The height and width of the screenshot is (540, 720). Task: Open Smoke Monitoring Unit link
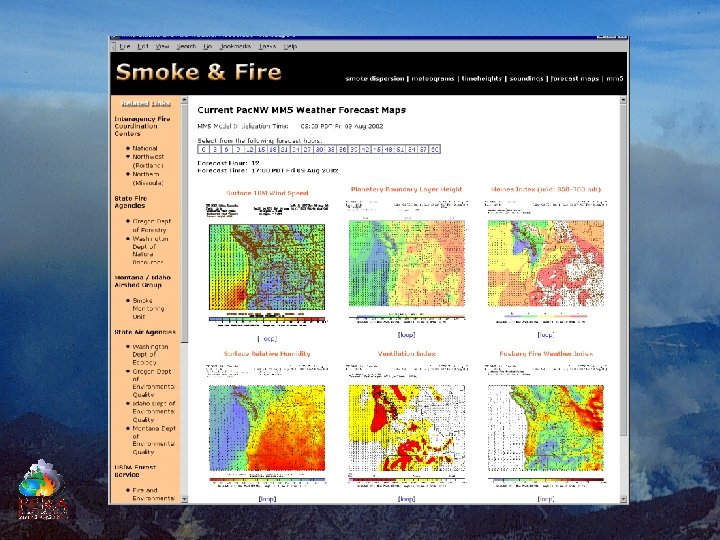coord(148,309)
